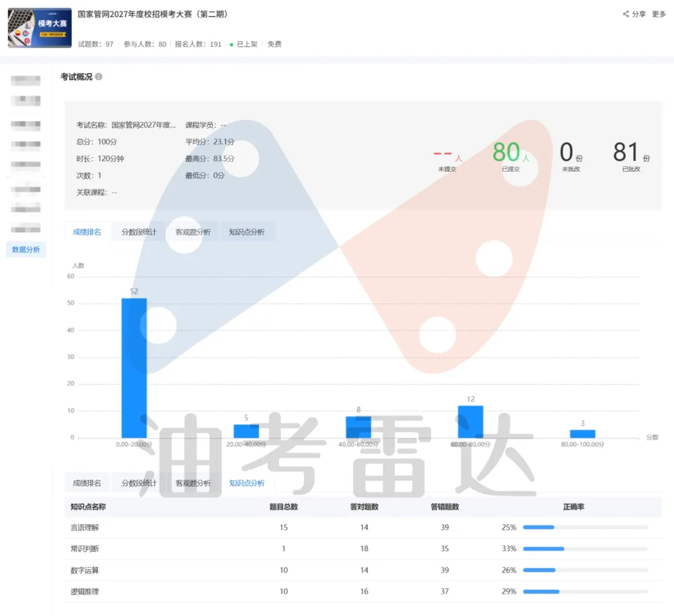
Task: Click the 常识判断 33% accuracy progress bar
Action: point(585,549)
